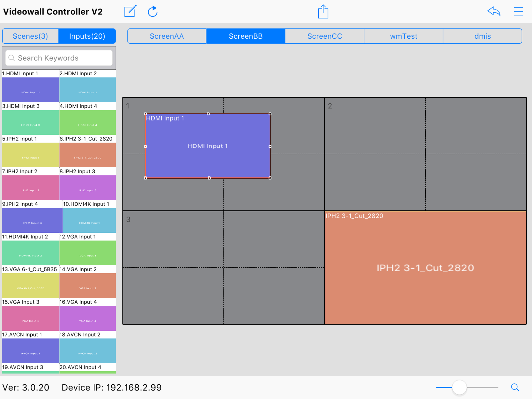Select the AVCN Input 1 source thumbnail

click(30, 351)
